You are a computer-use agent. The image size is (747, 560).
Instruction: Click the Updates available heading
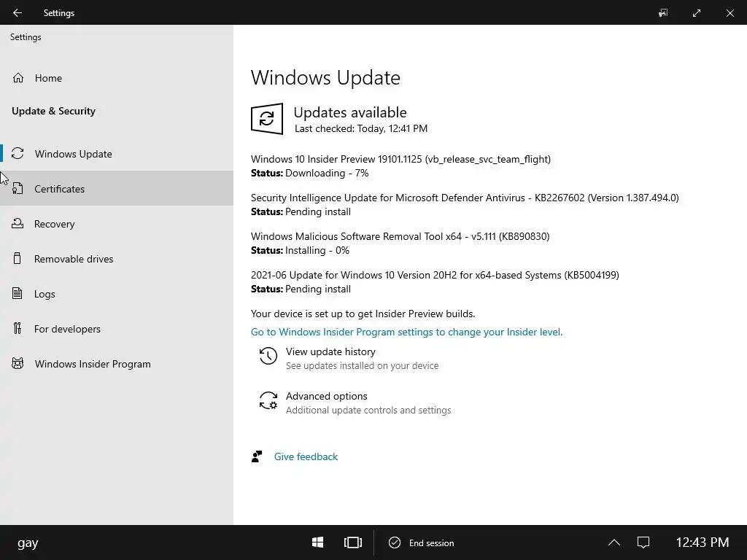coord(350,112)
